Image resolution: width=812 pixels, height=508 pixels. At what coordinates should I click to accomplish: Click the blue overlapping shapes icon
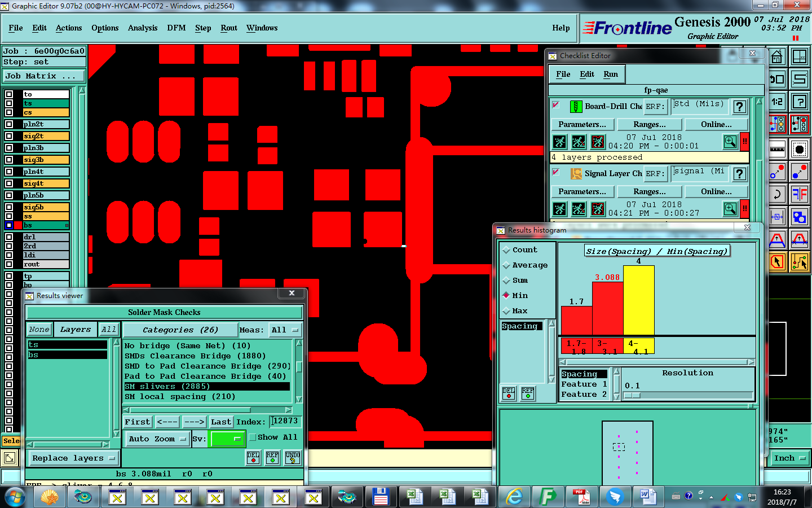pos(800,217)
